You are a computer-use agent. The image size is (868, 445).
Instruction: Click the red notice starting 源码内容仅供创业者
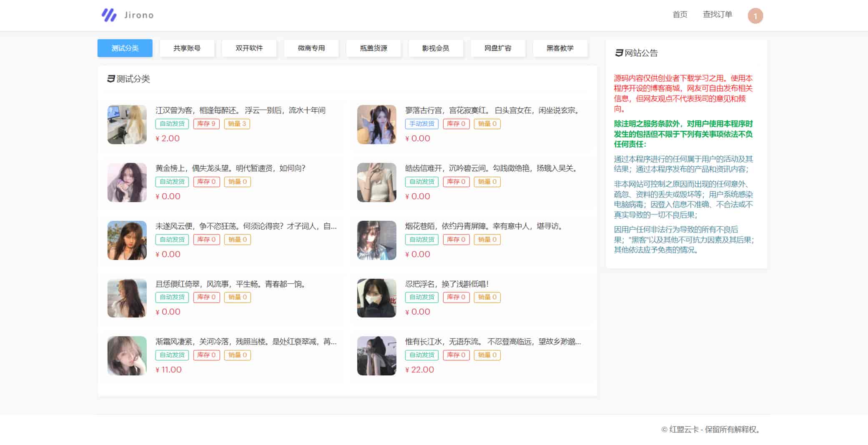[x=683, y=93]
